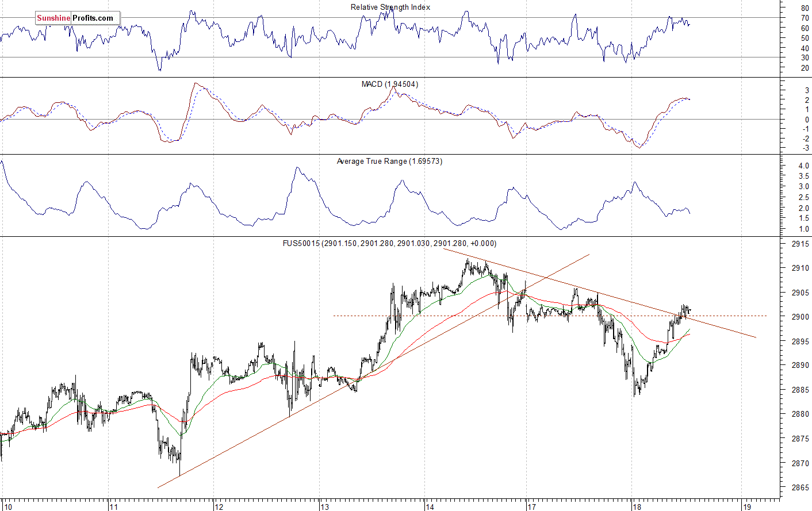Click the 2865 price axis value
This screenshot has height=511, width=812.
click(800, 487)
